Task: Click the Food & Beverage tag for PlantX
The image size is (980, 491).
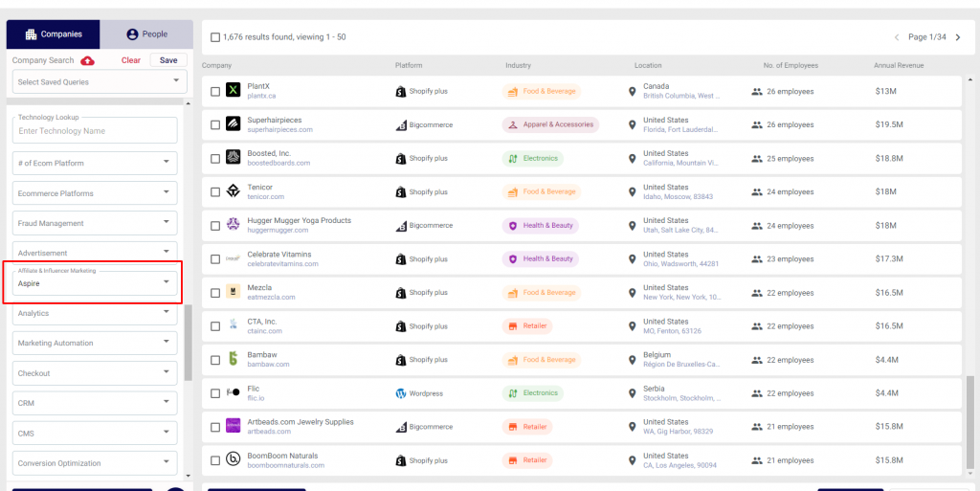Action: (x=542, y=91)
